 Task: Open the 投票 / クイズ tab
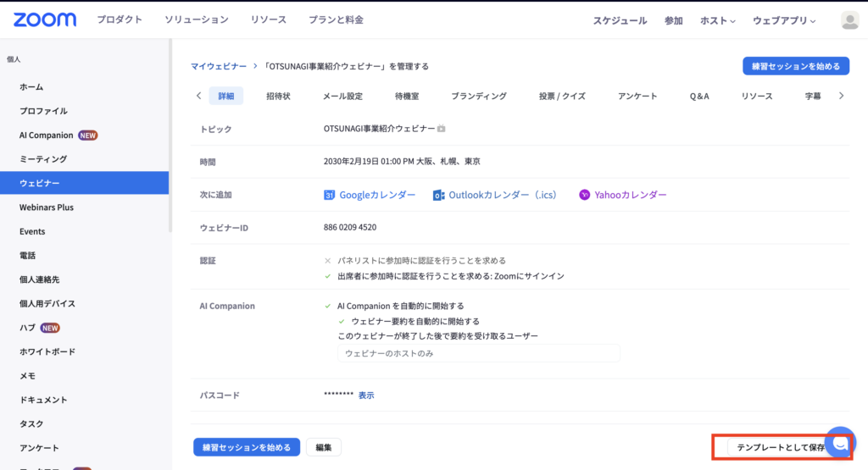click(x=562, y=97)
